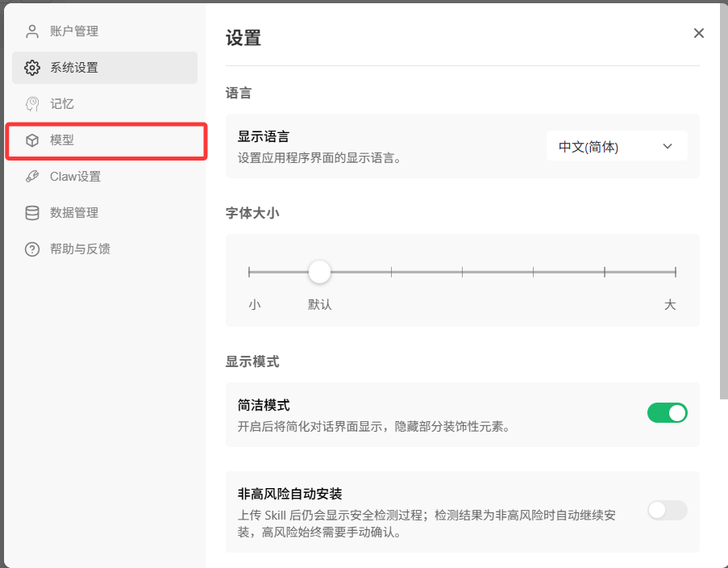Close the settings dialog with X
The width and height of the screenshot is (728, 568).
699,33
